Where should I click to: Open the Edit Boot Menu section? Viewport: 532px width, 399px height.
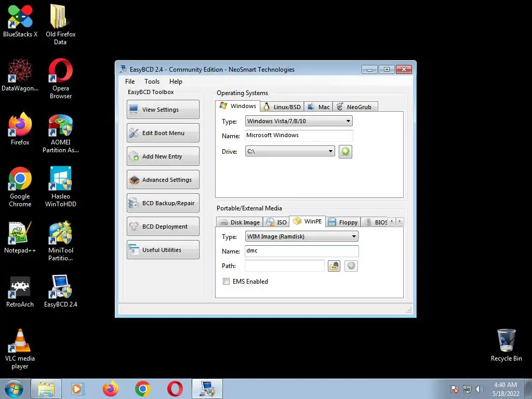(x=163, y=132)
